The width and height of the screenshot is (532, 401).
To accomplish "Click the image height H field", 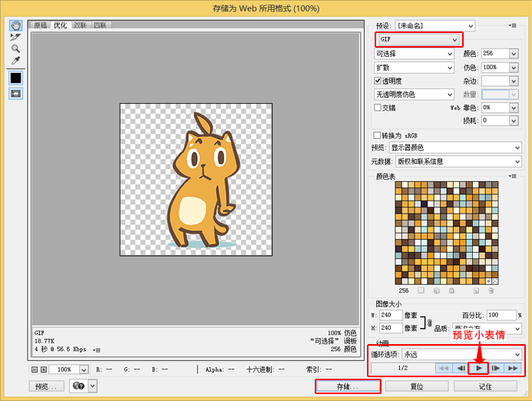I will coord(391,328).
